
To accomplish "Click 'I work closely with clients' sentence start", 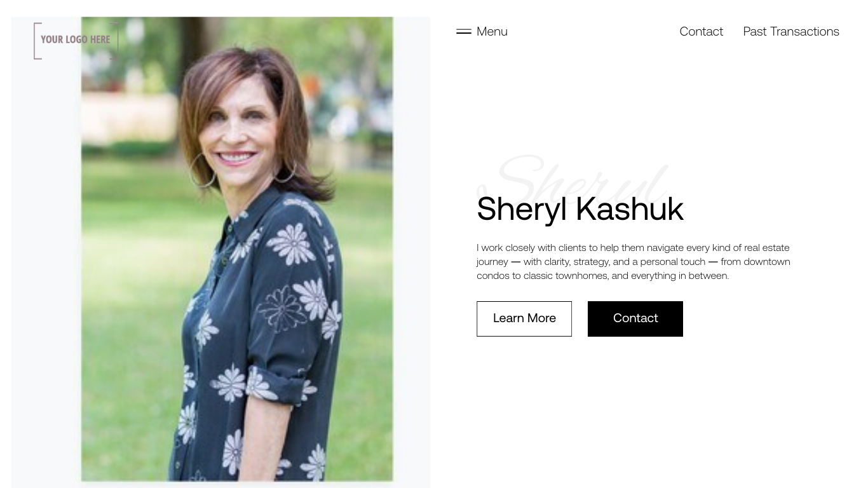I will coord(532,248).
